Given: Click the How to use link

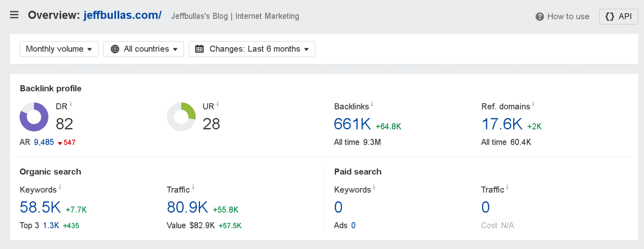Looking at the screenshot, I should (x=562, y=17).
